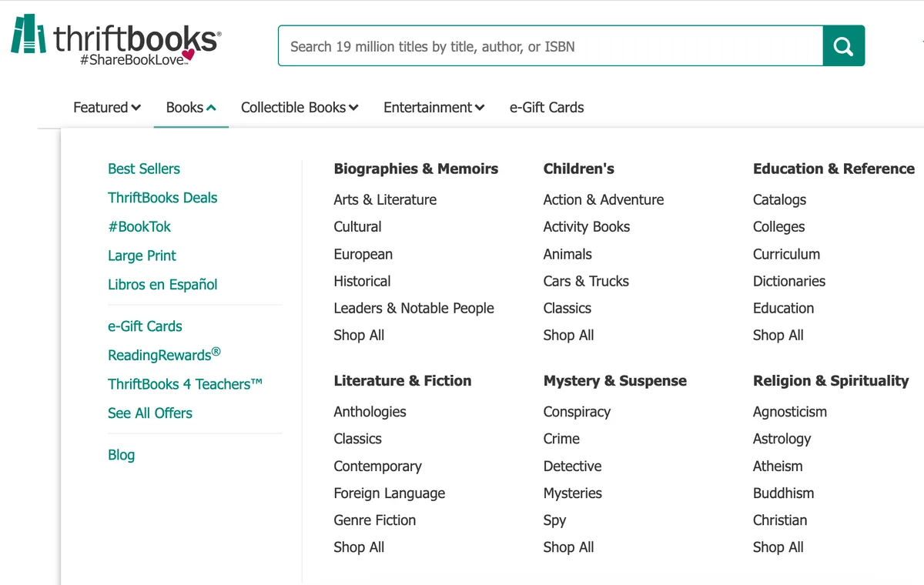924x585 pixels.
Task: Open the #BookTok link
Action: coord(139,226)
